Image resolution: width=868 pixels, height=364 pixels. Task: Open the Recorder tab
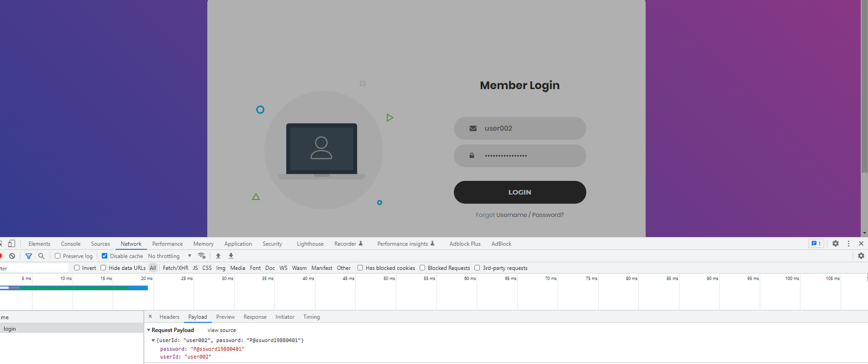(x=348, y=244)
